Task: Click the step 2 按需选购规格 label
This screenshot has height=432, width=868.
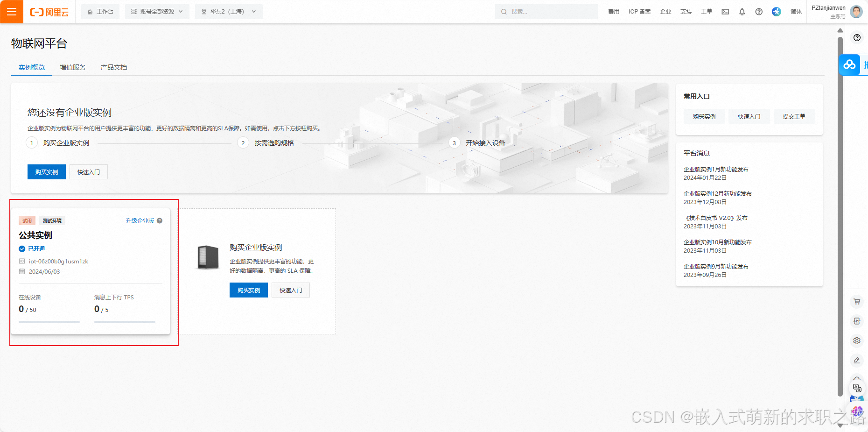Action: 274,143
